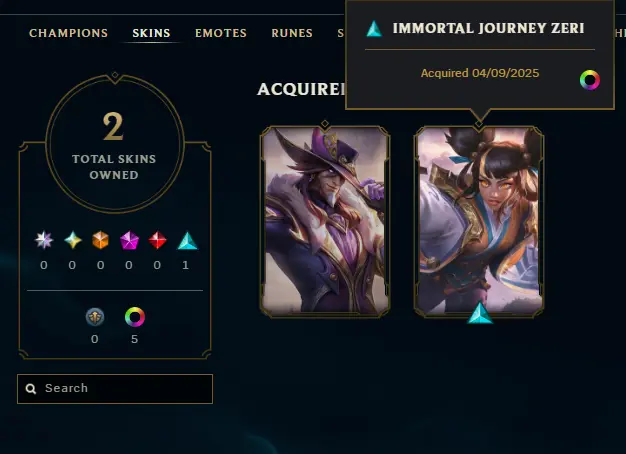Switch to the Skins tab
The image size is (626, 454).
click(x=151, y=33)
